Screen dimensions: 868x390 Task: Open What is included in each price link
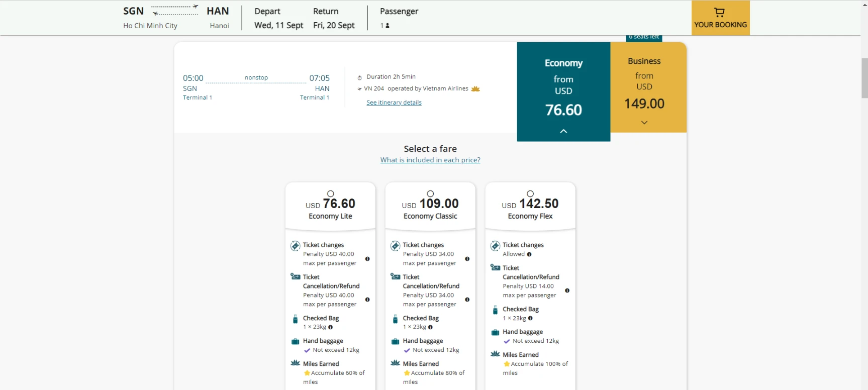click(x=430, y=160)
